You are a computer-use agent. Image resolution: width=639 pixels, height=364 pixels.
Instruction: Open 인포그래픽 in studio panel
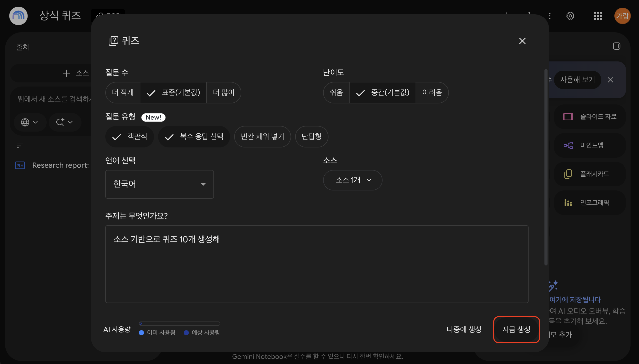pyautogui.click(x=590, y=203)
